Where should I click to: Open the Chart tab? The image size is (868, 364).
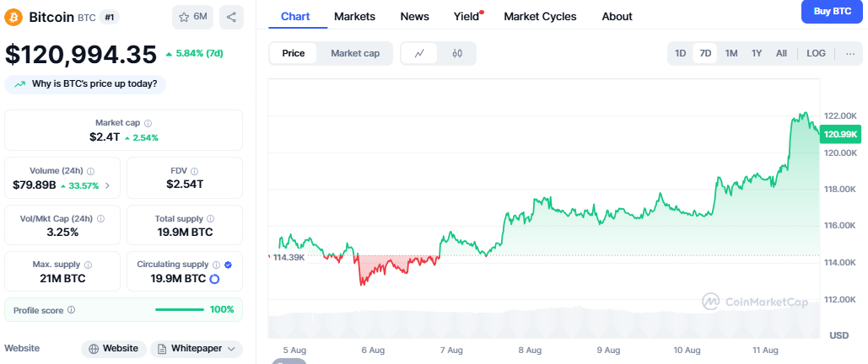(295, 17)
